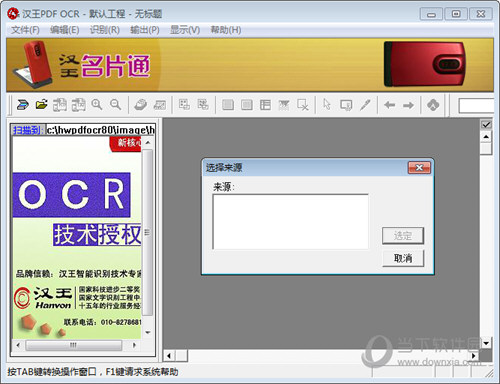Minimize the Hanwang PDF OCR window
The width and height of the screenshot is (500, 384).
431,14
